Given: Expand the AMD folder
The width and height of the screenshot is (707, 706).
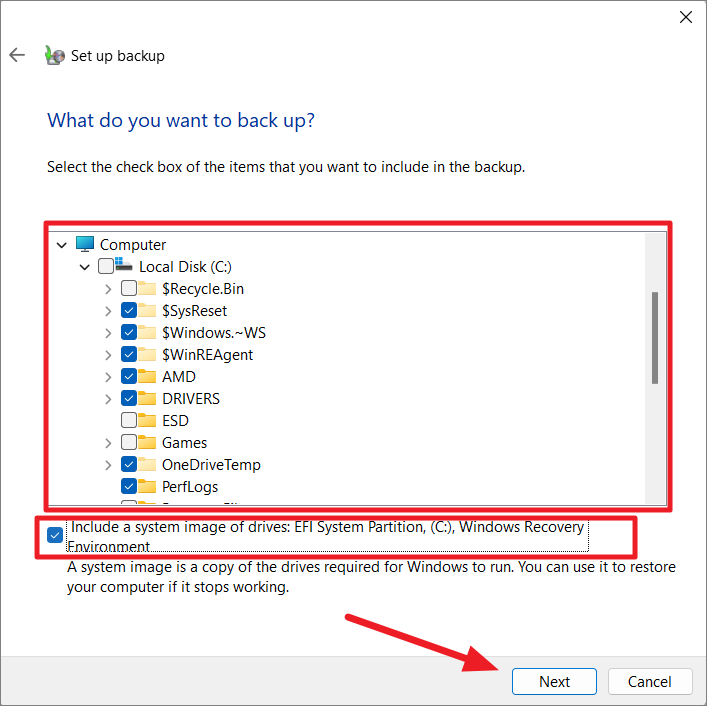Looking at the screenshot, I should (108, 377).
